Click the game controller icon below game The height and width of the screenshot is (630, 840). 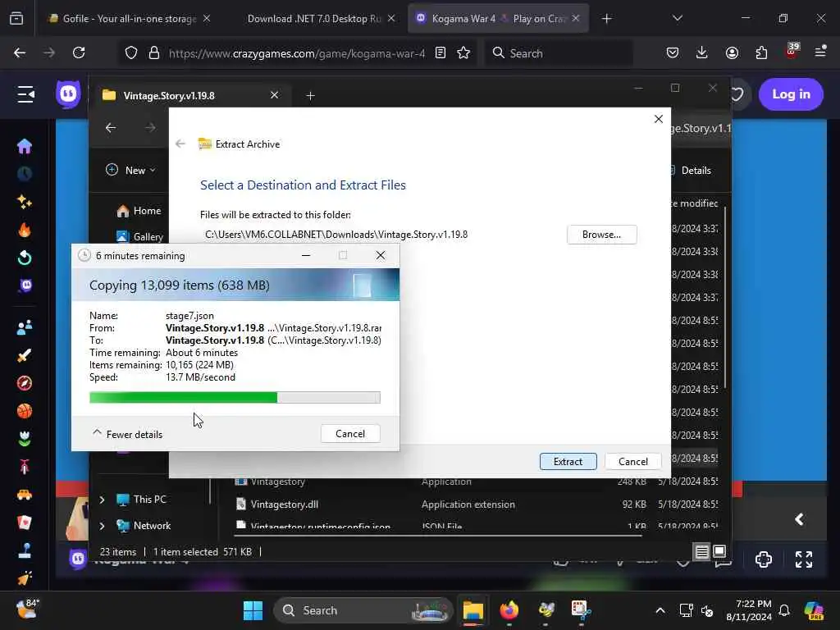tap(764, 559)
